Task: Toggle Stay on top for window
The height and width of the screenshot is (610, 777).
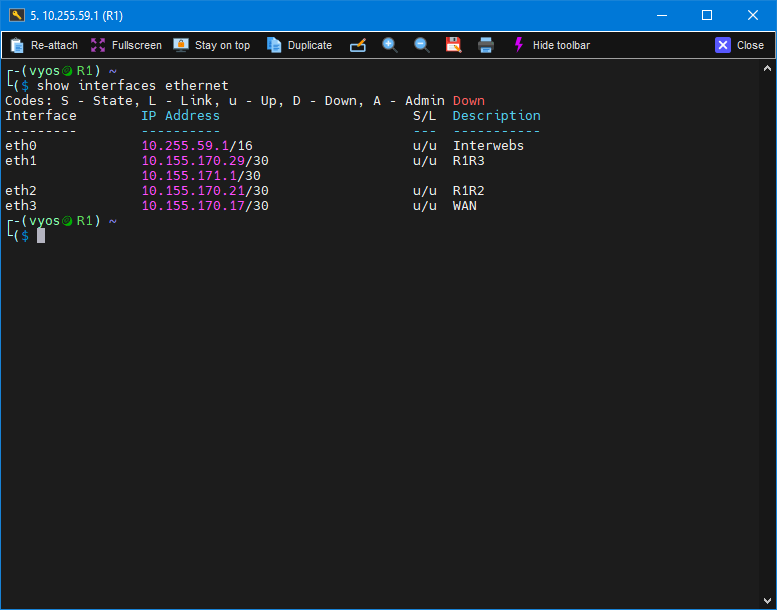Action: 211,45
